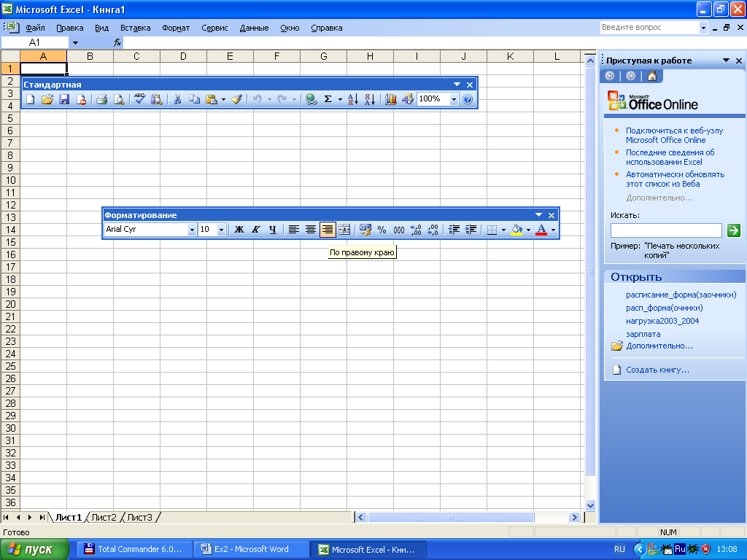Open the Вставка menu

(x=135, y=28)
